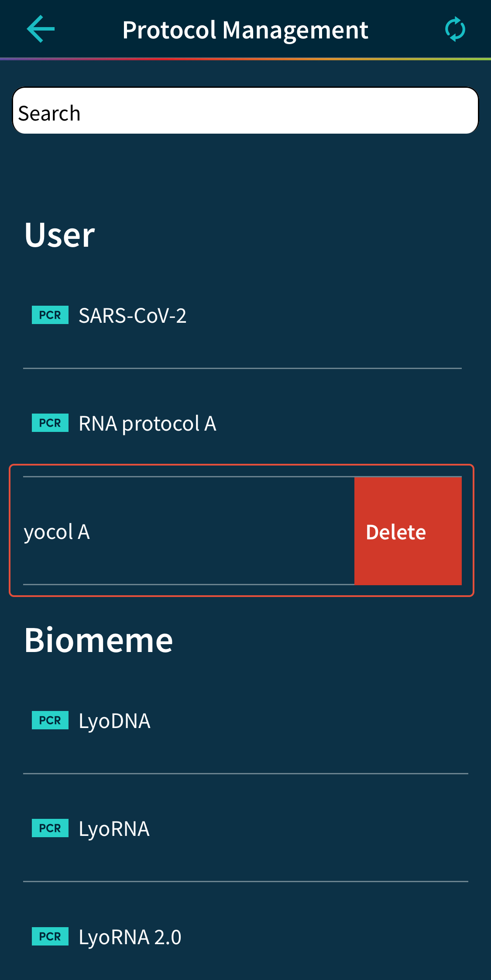
Task: Tap the PCR badge next to LyoDNA
Action: point(50,721)
